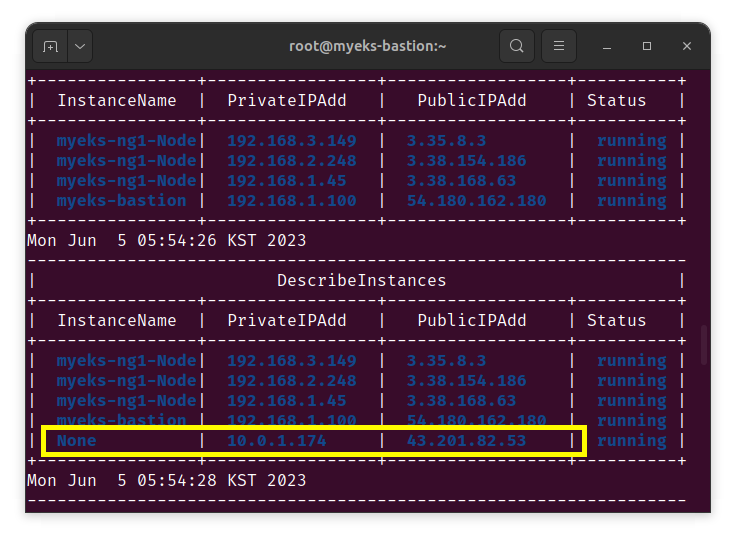Close the terminal window
Screen dimensions: 736x541
(687, 46)
